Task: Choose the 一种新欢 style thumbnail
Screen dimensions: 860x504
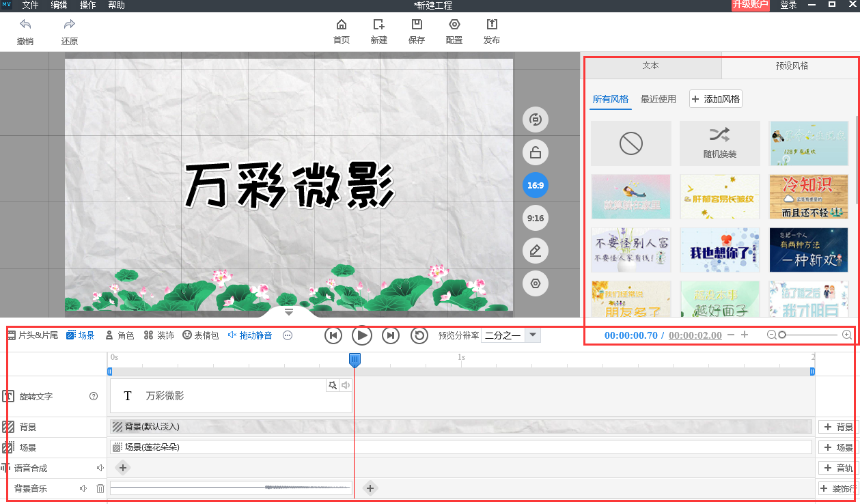Action: 809,250
